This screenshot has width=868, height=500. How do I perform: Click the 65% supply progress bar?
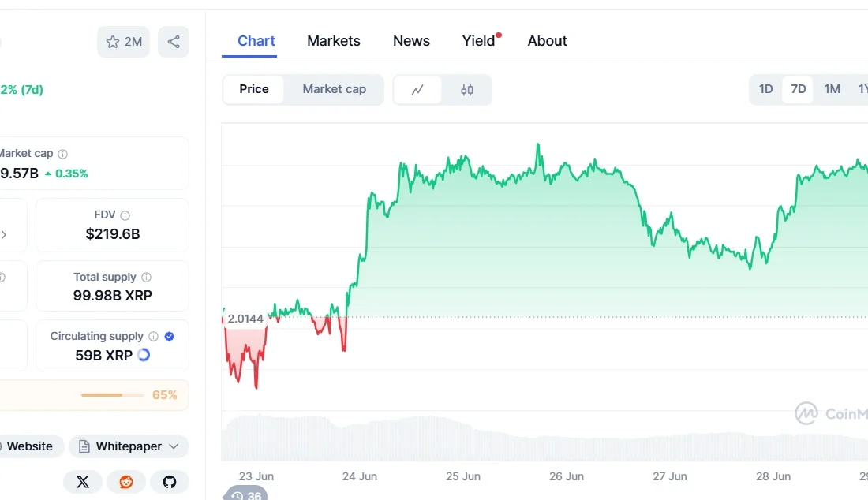pyautogui.click(x=112, y=395)
